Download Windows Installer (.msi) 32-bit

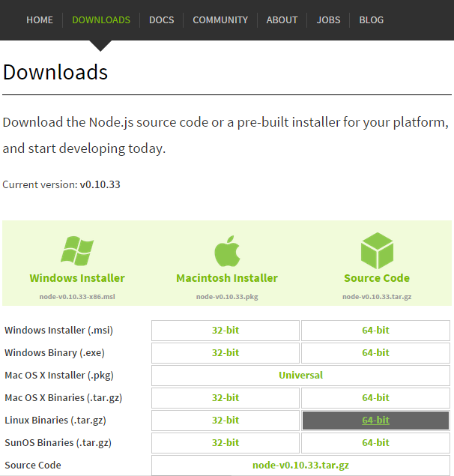(x=226, y=331)
